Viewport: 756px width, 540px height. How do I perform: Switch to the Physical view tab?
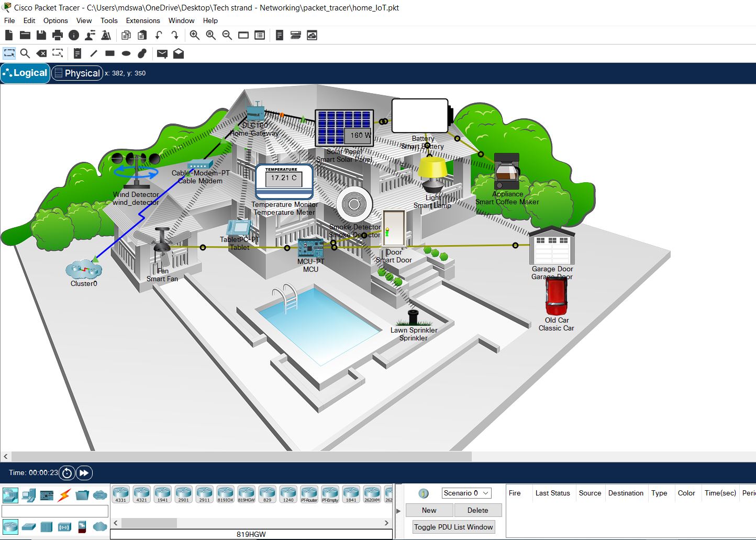click(x=77, y=73)
